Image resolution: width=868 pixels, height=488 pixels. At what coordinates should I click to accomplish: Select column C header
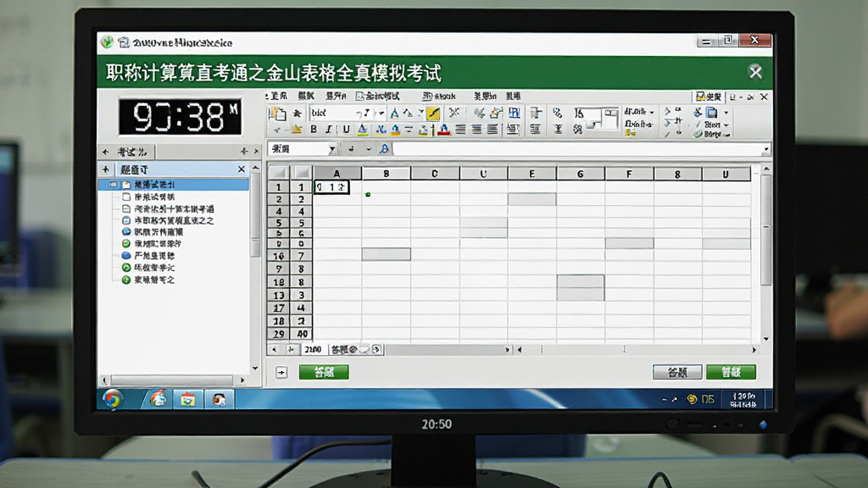435,174
